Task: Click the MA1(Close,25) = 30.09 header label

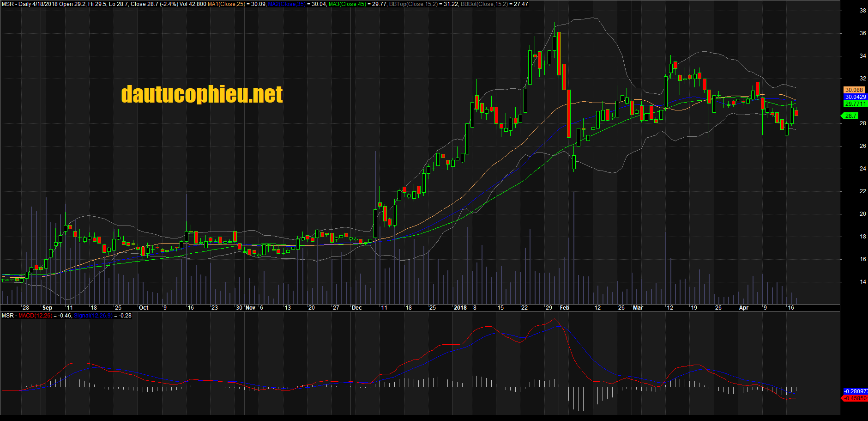Action: click(x=237, y=4)
